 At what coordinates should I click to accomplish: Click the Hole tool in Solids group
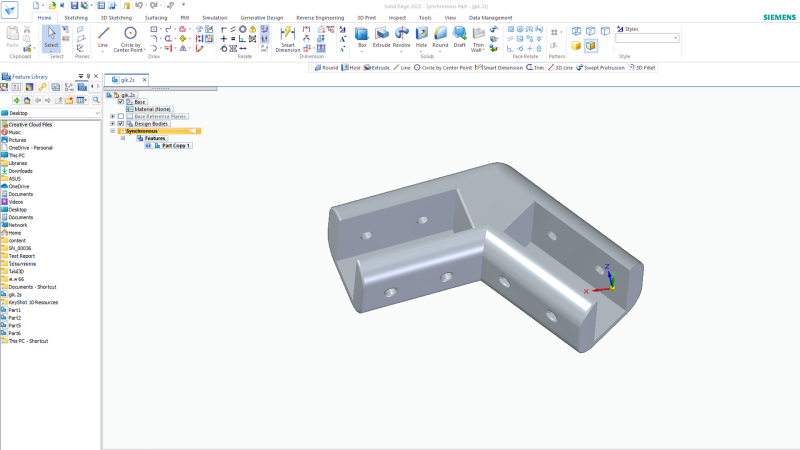point(421,39)
